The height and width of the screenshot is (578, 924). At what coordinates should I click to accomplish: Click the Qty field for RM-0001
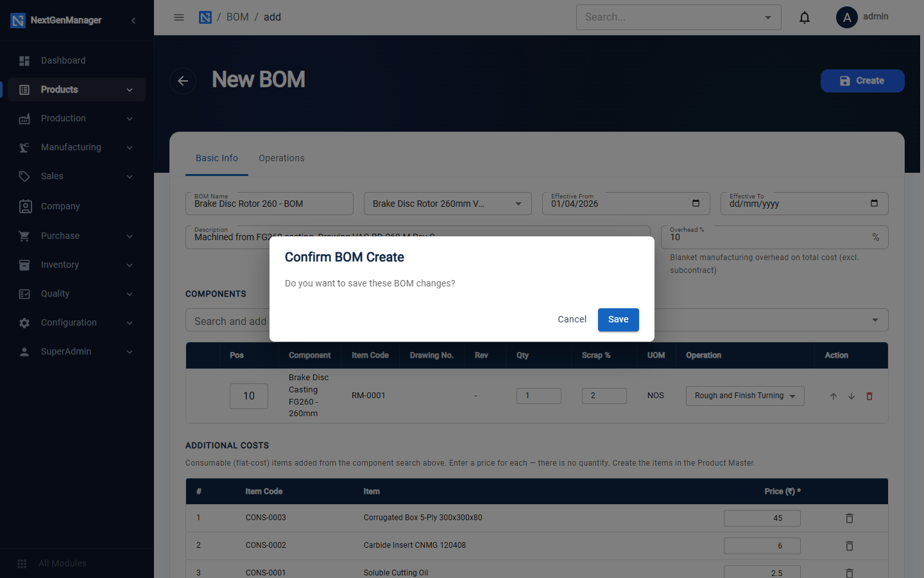539,396
